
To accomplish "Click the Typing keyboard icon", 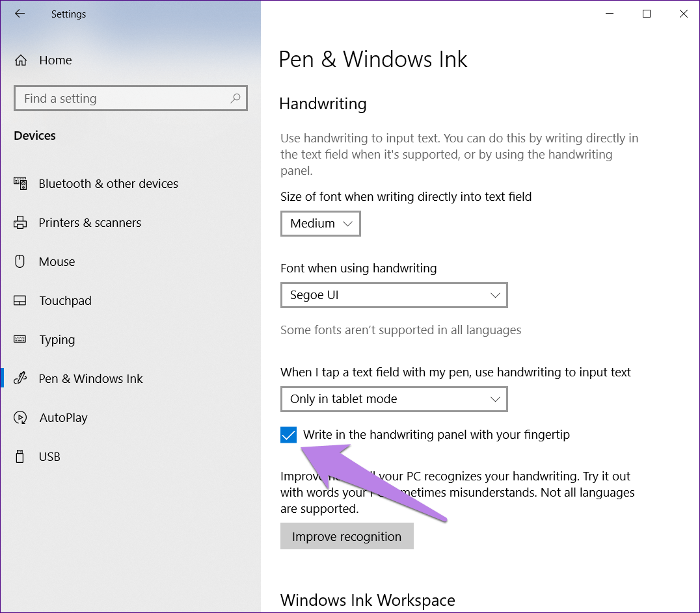I will point(20,339).
